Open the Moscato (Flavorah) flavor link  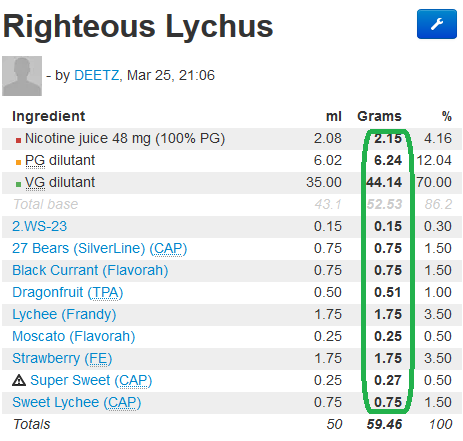tap(73, 336)
